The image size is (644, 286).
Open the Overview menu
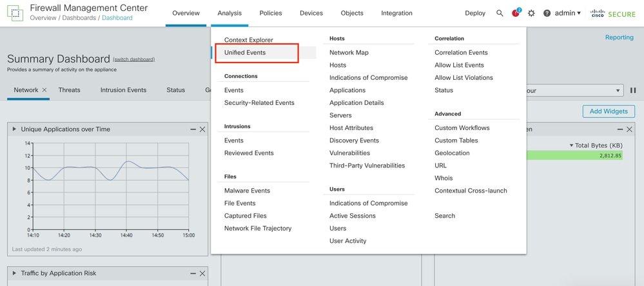(186, 13)
